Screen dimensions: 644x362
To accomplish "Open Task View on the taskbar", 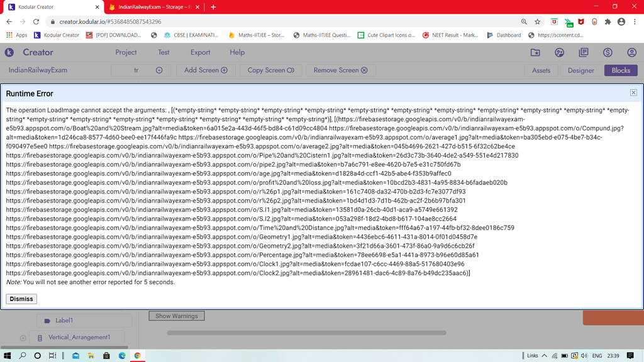I will pos(53,356).
